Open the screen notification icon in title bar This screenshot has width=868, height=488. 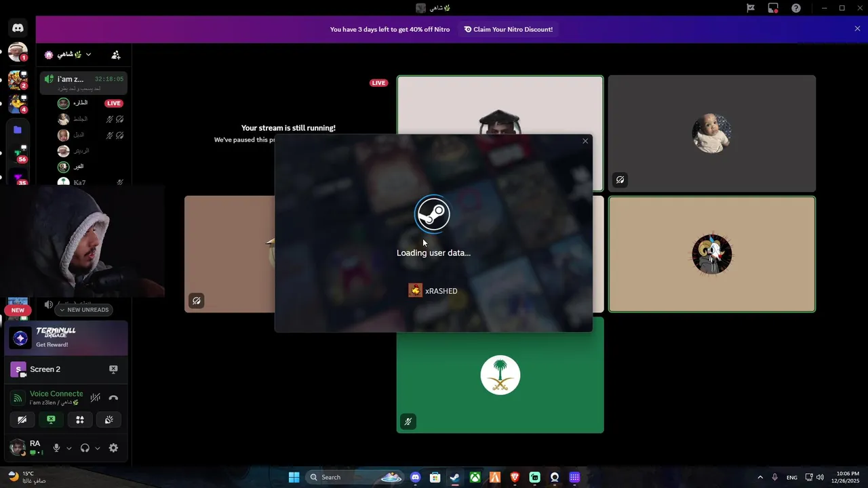point(773,8)
